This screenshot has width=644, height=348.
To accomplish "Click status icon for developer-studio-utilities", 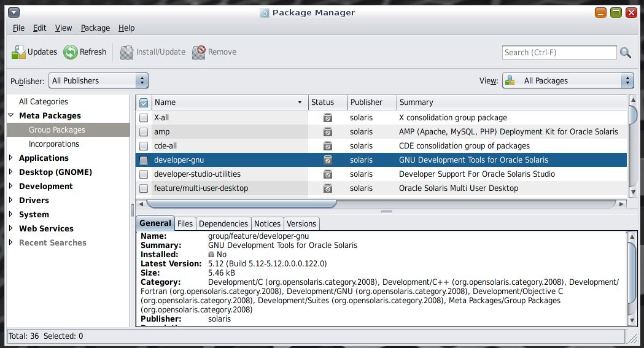I will (327, 174).
